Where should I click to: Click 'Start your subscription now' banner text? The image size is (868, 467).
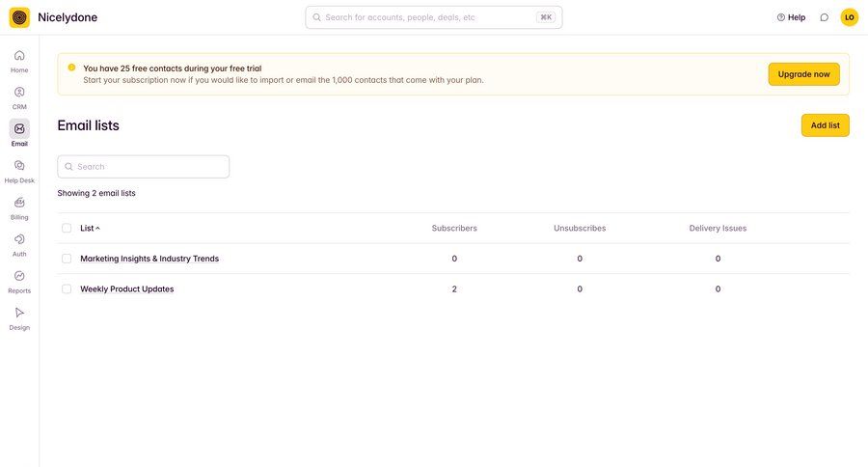284,80
